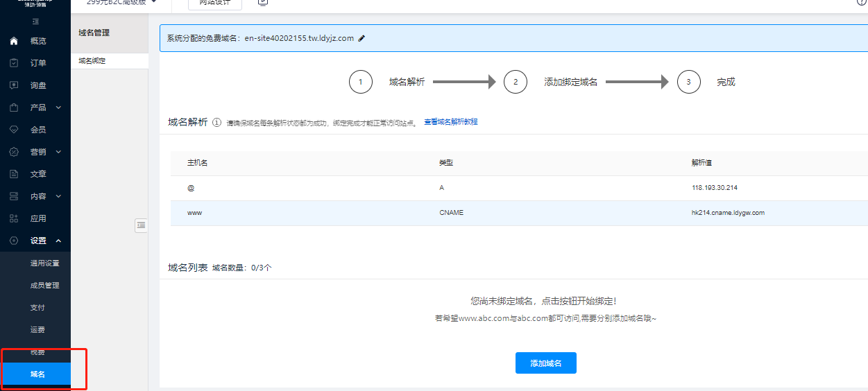Edit the free domain with pencil icon
Viewport: 868px width, 391px height.
[361, 38]
